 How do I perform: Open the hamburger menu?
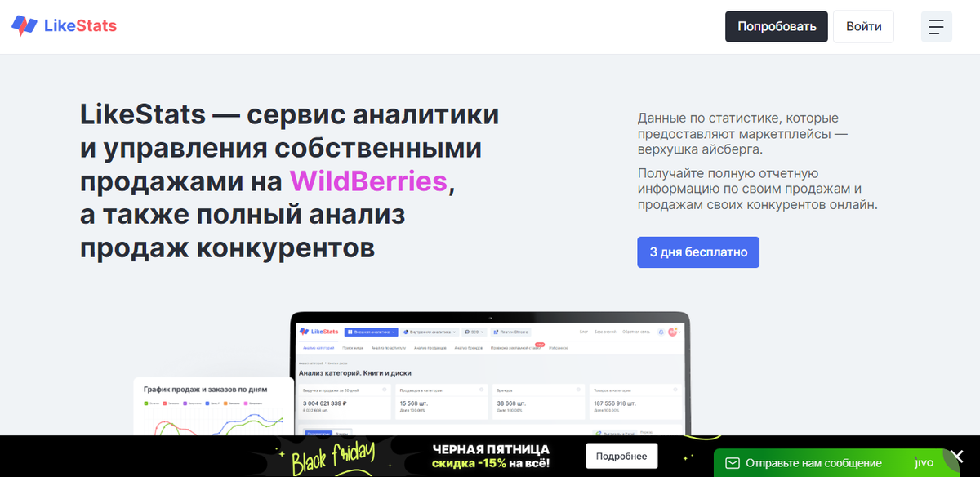tap(937, 26)
